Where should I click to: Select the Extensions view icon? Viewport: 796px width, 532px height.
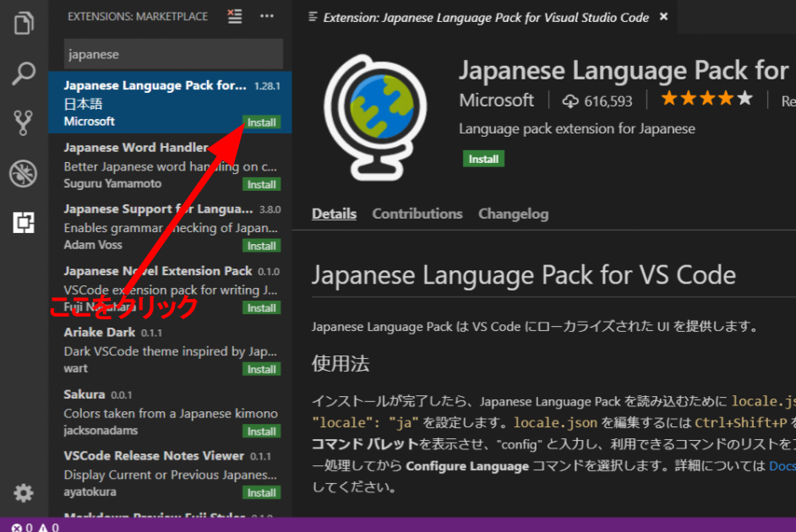[x=24, y=223]
